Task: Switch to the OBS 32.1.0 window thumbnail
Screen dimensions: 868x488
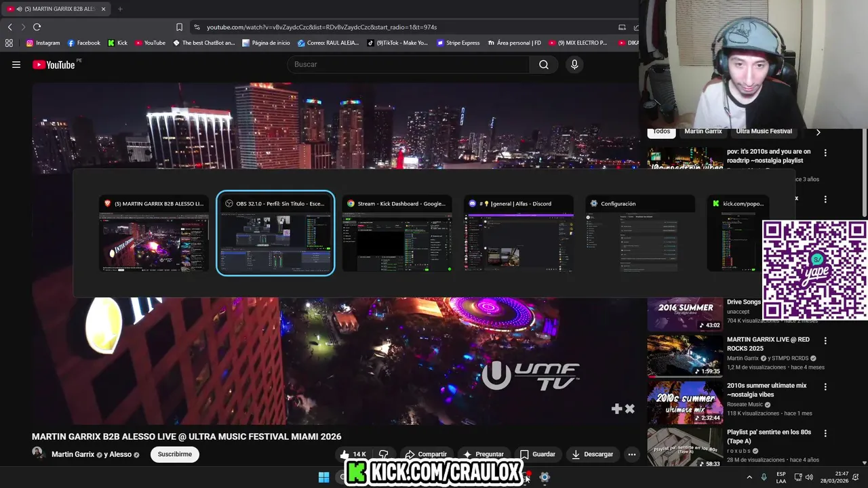Action: point(275,234)
